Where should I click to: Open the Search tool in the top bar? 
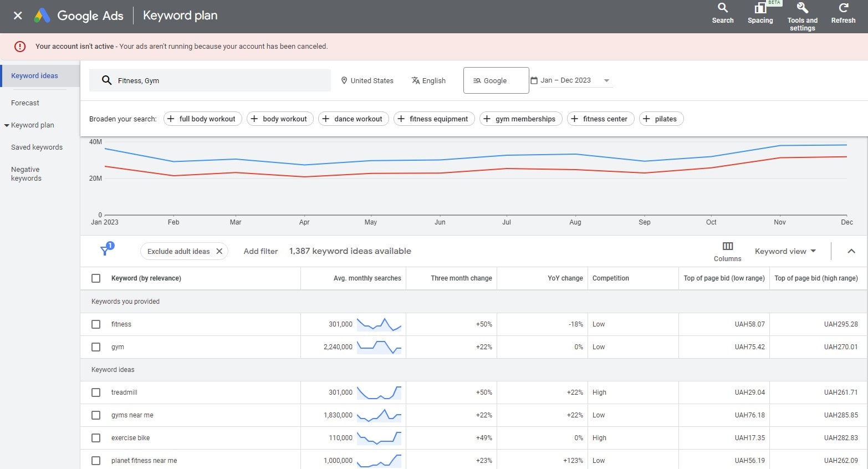pyautogui.click(x=722, y=13)
